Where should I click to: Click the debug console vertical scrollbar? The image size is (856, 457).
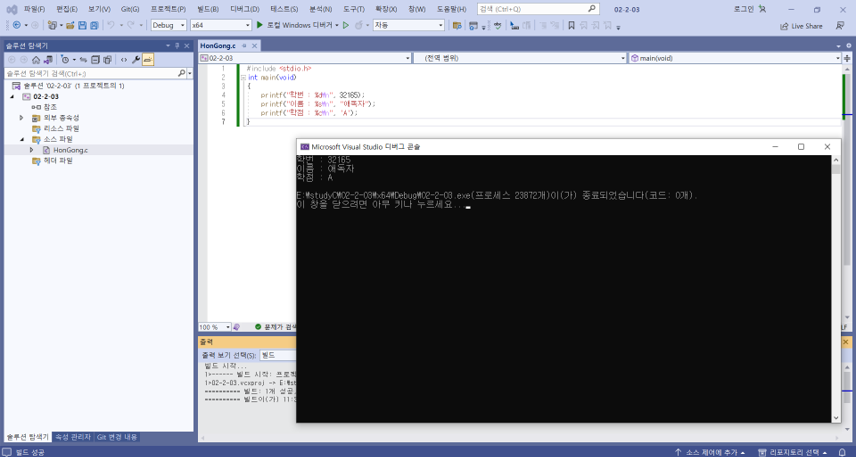(836, 288)
